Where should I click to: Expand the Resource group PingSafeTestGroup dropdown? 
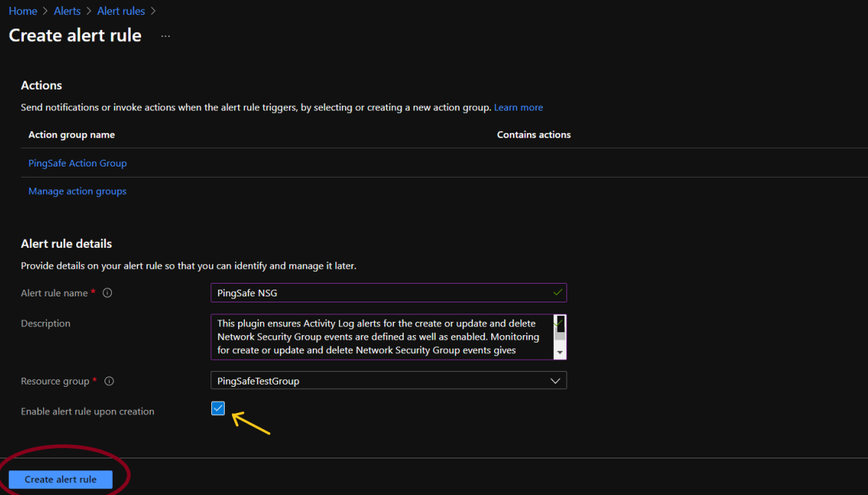(388, 381)
